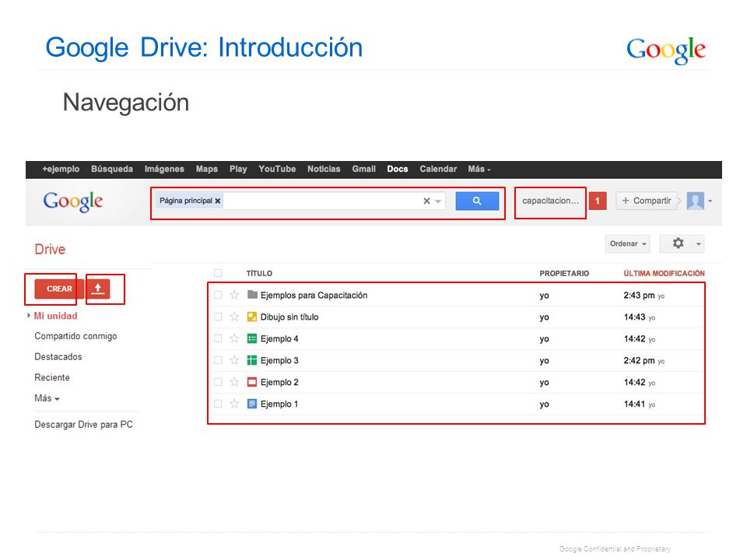
Task: Star the Ejemplos para Capacitación folder
Action: [x=234, y=295]
